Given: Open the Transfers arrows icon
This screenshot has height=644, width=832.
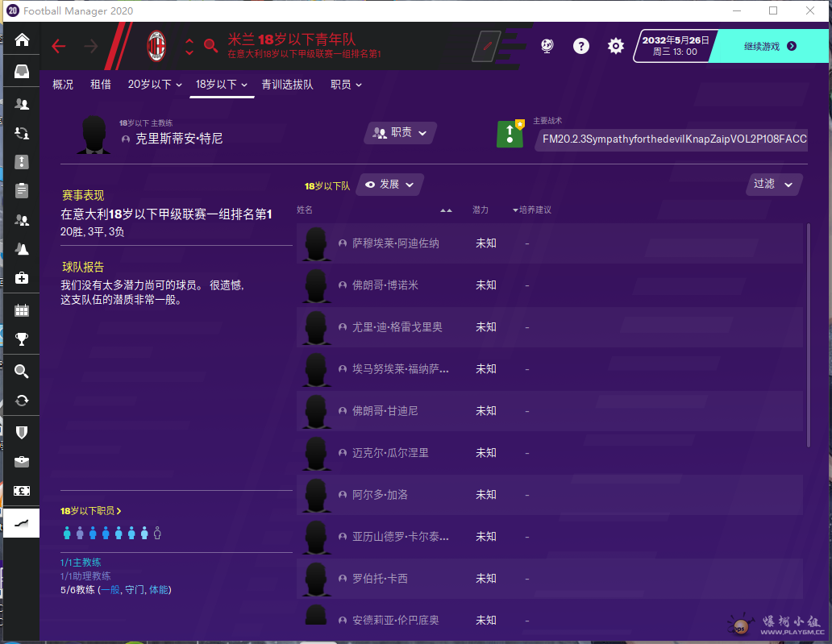Looking at the screenshot, I should pos(22,401).
